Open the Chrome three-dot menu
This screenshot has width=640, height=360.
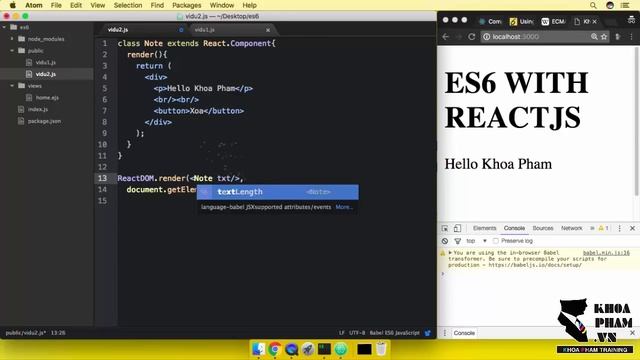point(631,37)
